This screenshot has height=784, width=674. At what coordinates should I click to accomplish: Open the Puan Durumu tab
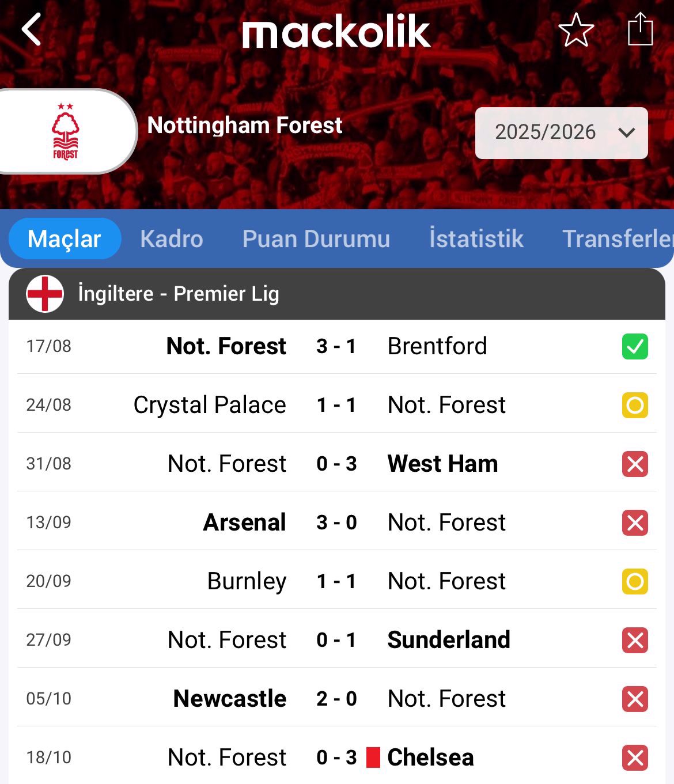tap(316, 238)
